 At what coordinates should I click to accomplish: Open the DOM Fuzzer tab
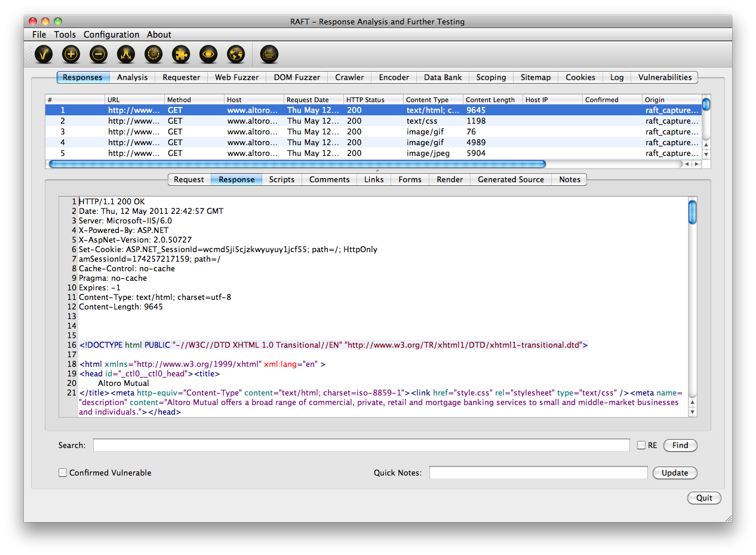click(x=297, y=77)
